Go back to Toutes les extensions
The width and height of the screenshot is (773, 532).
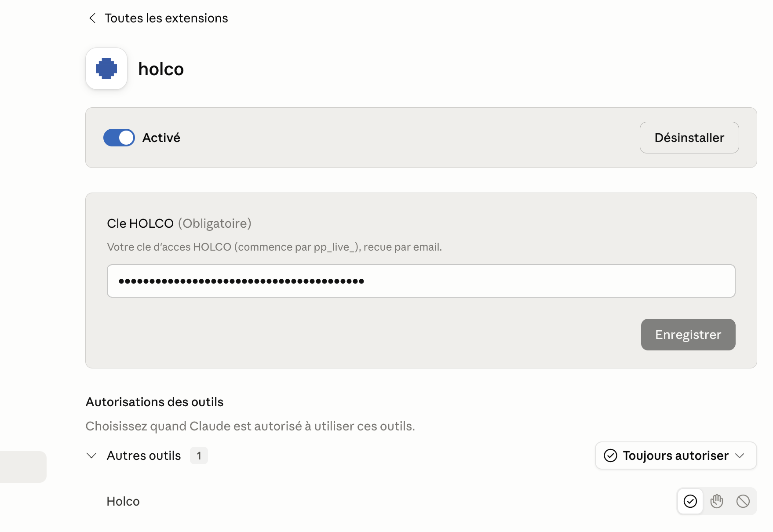[x=166, y=18]
